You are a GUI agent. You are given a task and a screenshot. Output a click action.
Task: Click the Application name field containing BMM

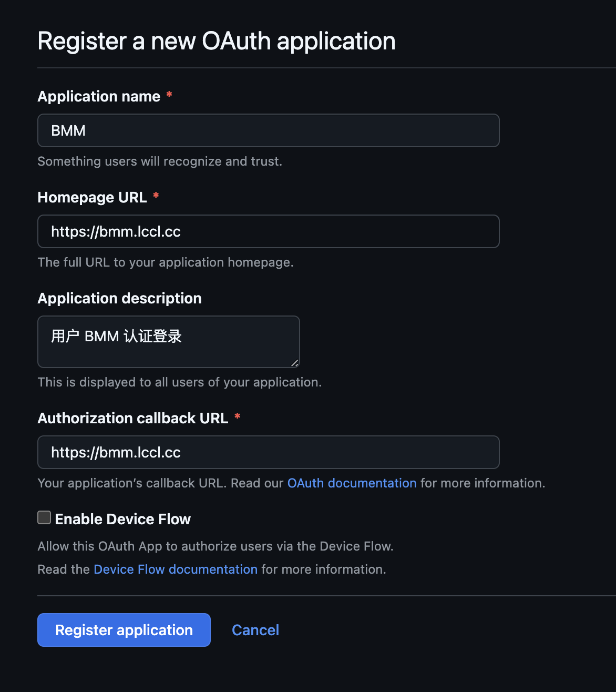coord(268,130)
